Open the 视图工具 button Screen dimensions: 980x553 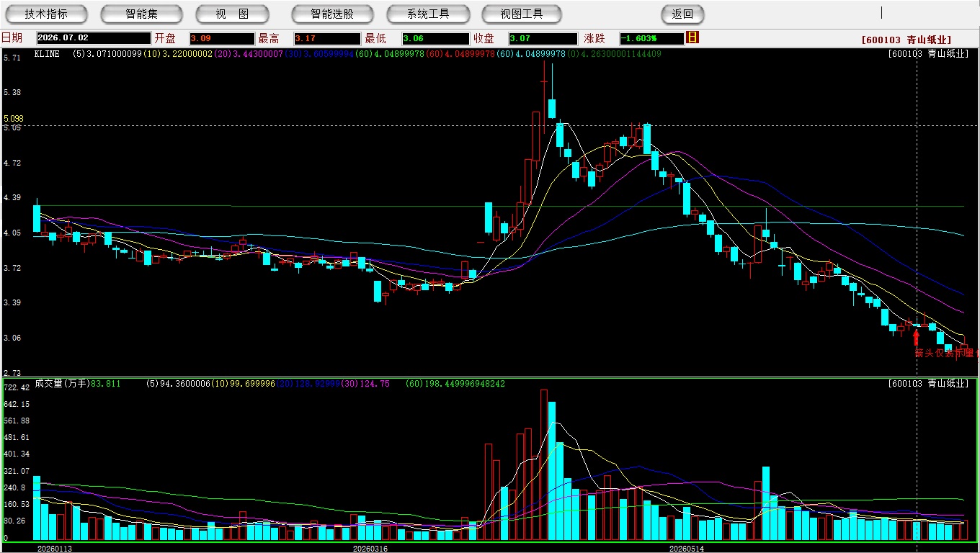pyautogui.click(x=522, y=14)
